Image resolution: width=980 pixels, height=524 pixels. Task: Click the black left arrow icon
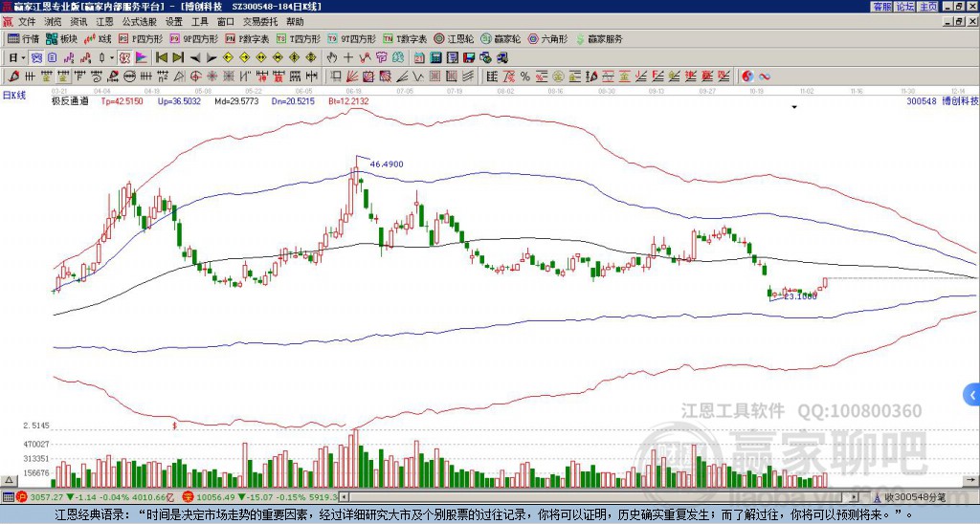[x=195, y=58]
